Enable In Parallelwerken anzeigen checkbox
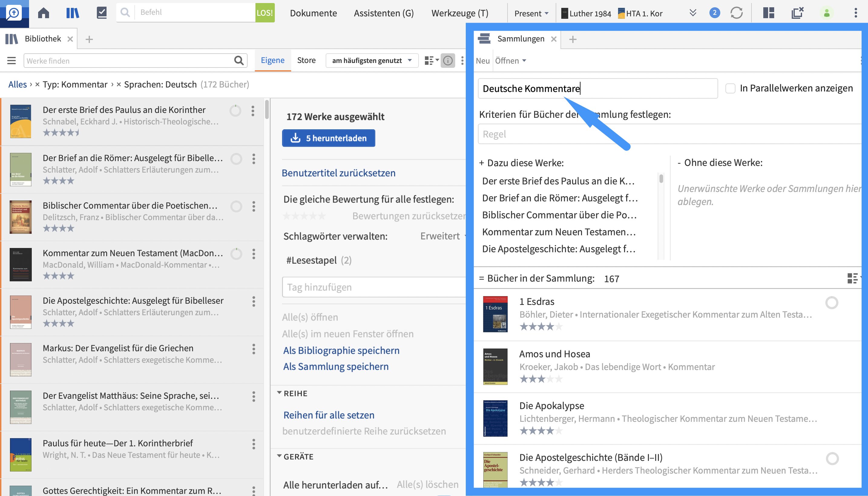 730,88
